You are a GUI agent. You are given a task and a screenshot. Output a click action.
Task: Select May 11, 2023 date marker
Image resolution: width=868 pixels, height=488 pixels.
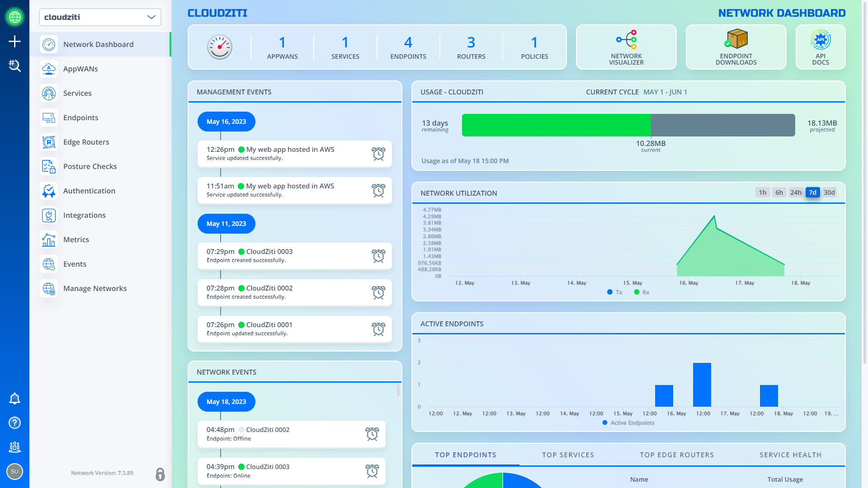tap(226, 224)
